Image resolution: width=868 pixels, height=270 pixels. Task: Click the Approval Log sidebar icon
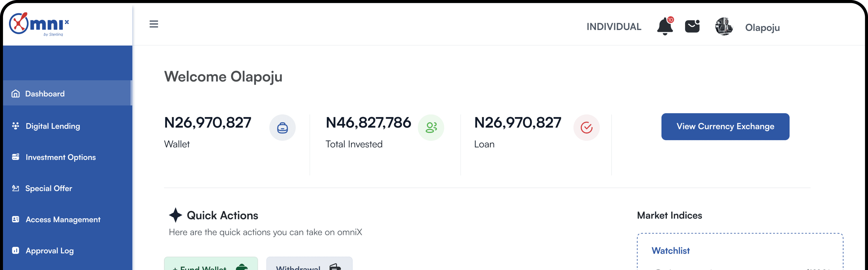click(16, 250)
